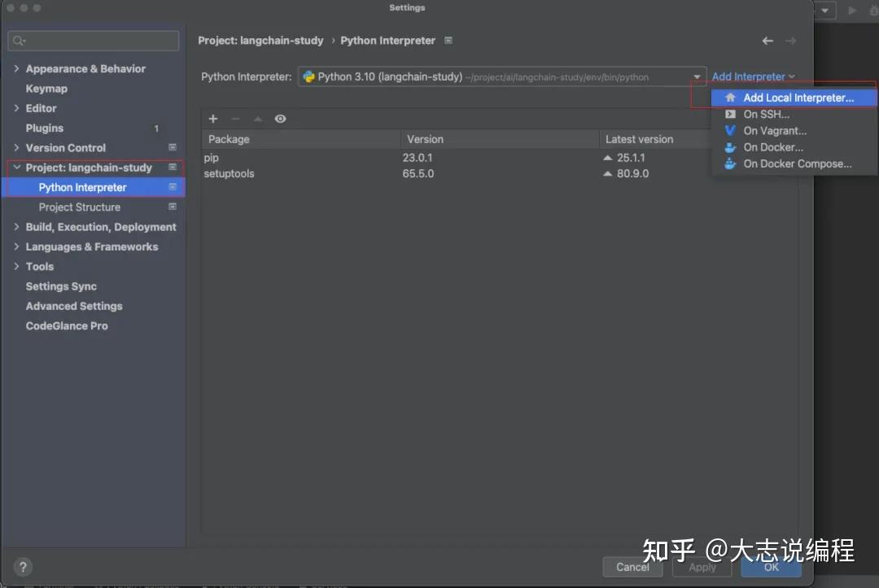Click the settings search field

pyautogui.click(x=93, y=40)
